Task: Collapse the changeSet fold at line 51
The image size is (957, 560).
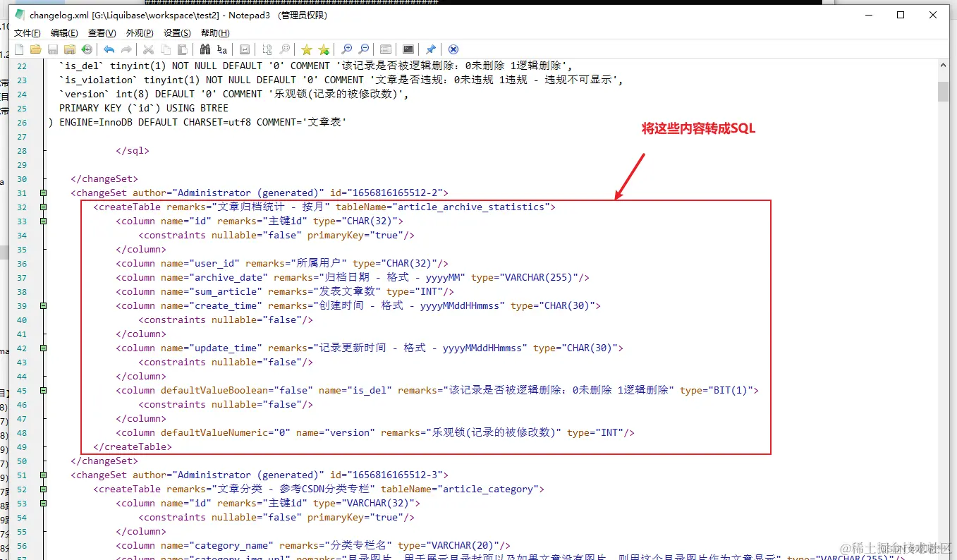Action: [44, 475]
